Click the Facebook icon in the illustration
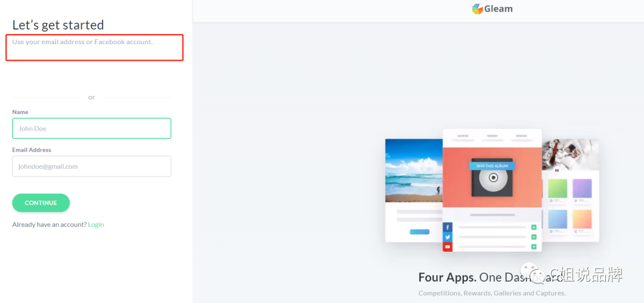644x303 pixels. [x=447, y=227]
